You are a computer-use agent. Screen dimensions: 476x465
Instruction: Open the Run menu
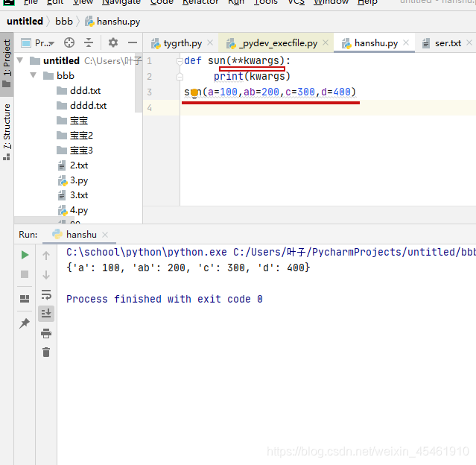click(x=236, y=2)
